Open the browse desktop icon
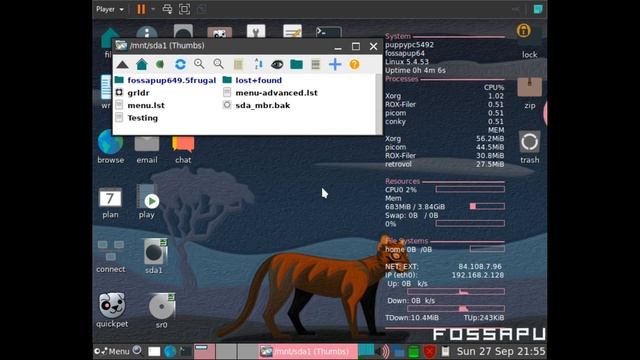This screenshot has width=640, height=360. pos(111,147)
